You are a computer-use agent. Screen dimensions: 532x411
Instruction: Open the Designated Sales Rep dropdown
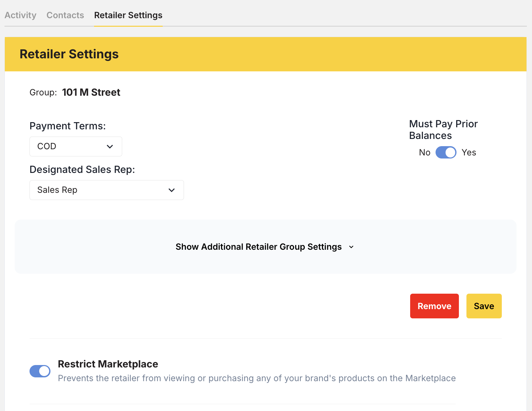[106, 190]
